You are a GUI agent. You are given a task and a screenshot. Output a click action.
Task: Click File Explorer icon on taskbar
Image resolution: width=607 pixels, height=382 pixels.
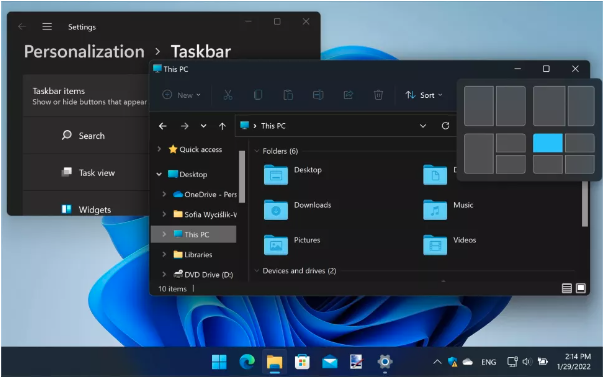click(x=274, y=362)
